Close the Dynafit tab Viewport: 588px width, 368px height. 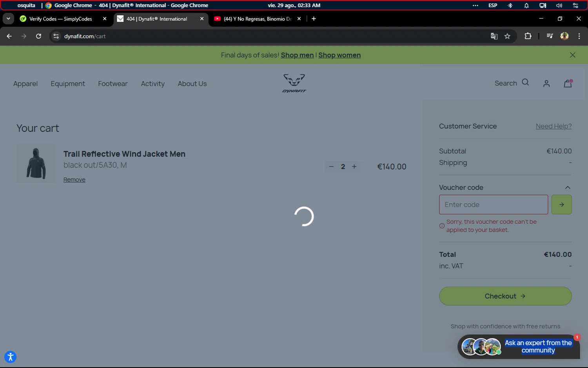tap(202, 19)
